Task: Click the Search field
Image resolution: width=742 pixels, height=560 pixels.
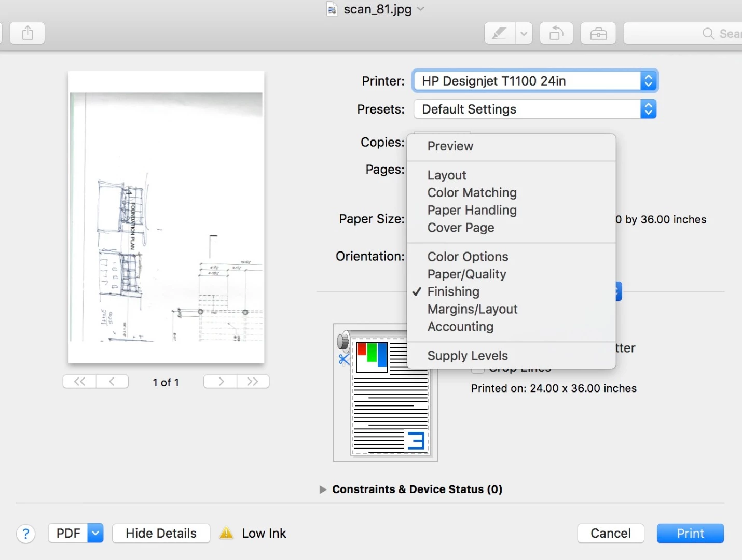Action: tap(683, 34)
